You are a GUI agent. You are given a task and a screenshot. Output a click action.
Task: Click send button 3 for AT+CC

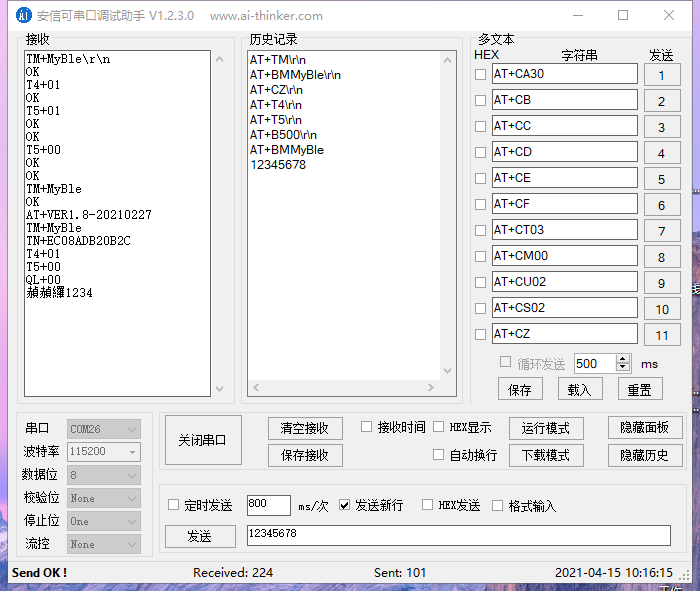(x=662, y=127)
